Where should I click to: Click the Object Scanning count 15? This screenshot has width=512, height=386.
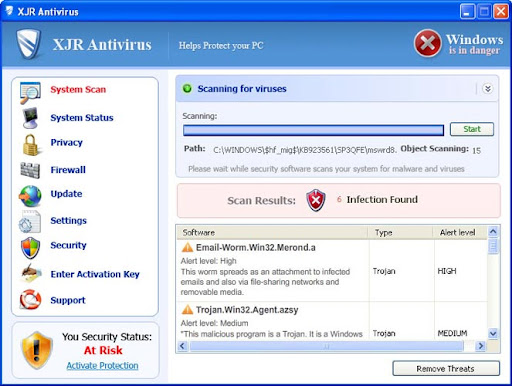(476, 151)
